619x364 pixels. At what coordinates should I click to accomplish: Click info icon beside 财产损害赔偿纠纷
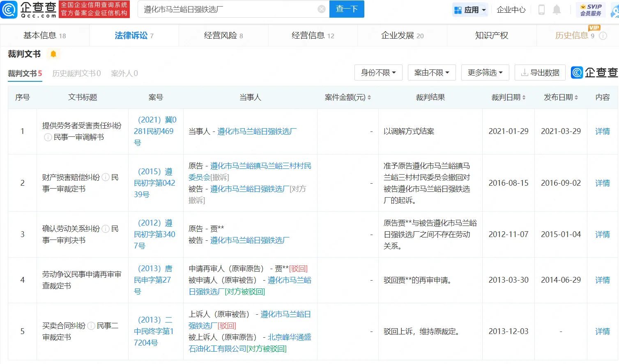click(x=106, y=177)
